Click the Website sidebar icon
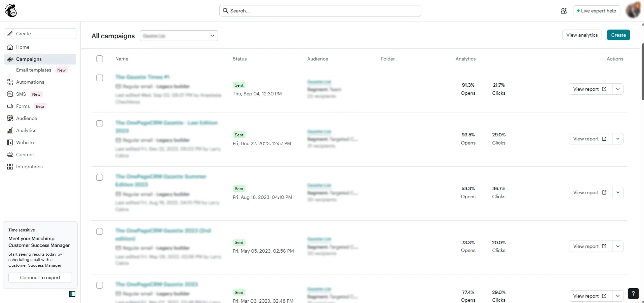Screen dimensions: 644x303 [x=10, y=142]
